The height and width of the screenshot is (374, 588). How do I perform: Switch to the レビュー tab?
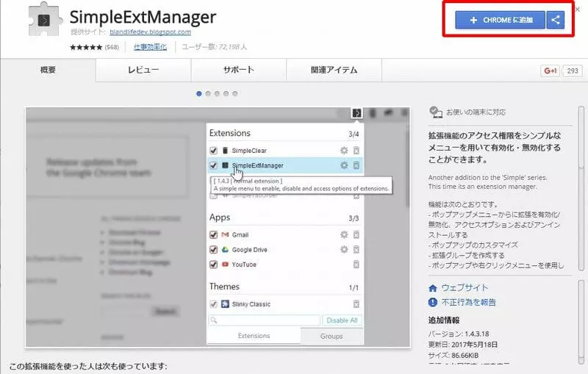click(x=143, y=70)
